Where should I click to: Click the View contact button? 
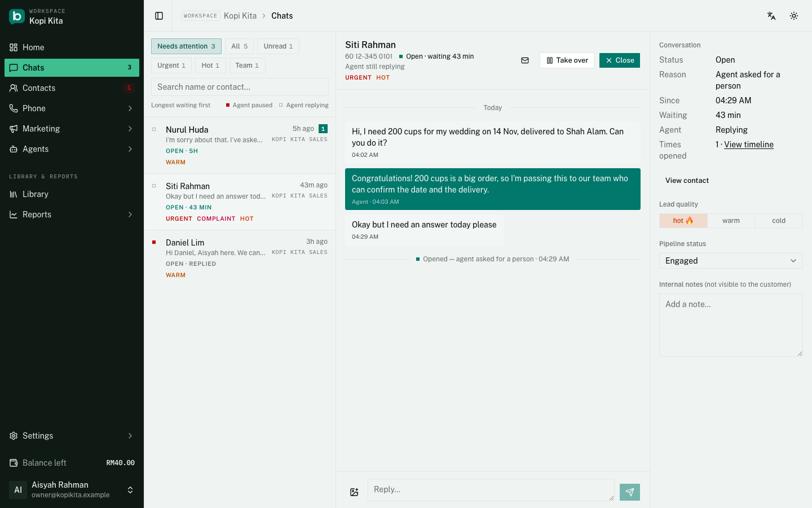[687, 181]
